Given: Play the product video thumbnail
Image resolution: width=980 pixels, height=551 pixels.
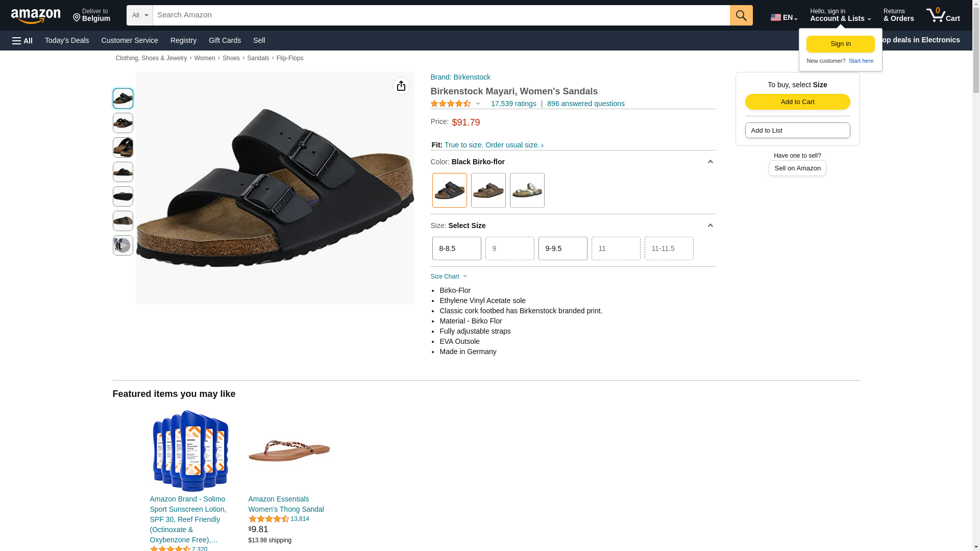Looking at the screenshot, I should point(123,245).
